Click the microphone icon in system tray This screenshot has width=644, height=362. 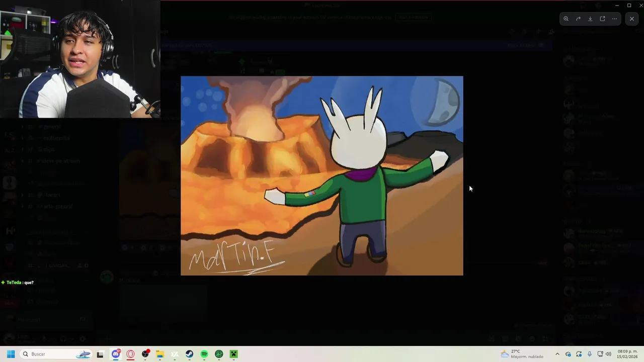590,354
